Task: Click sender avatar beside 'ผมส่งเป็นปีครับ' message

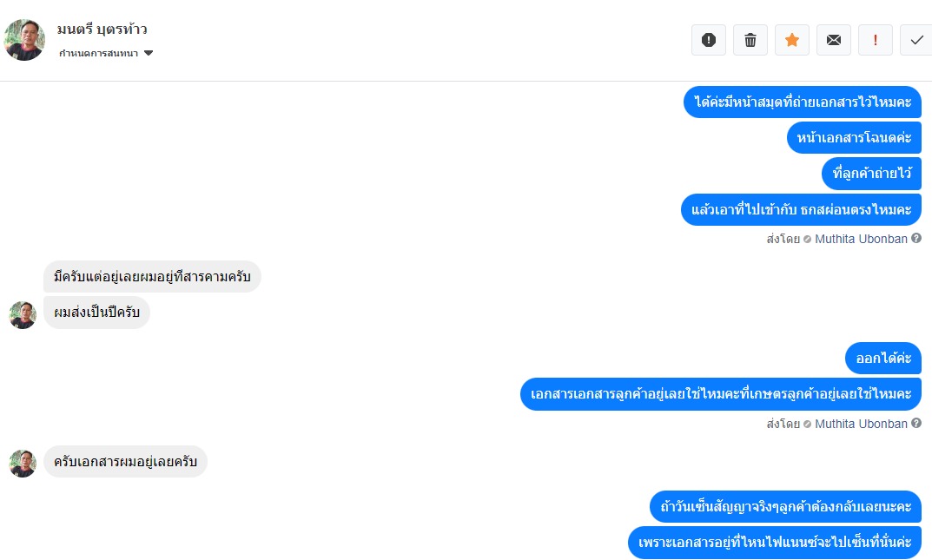Action: (x=23, y=315)
